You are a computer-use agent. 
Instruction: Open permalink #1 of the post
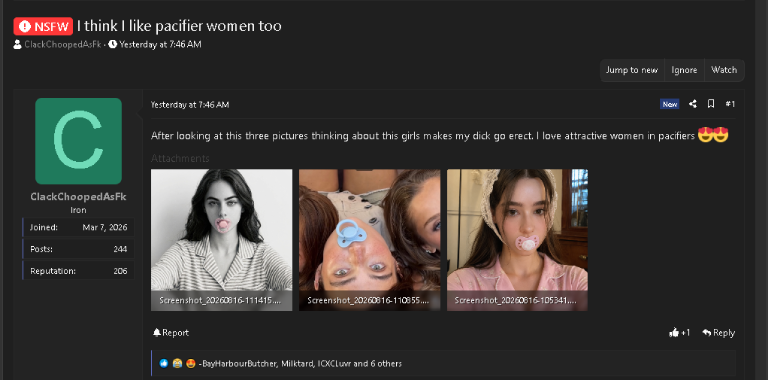click(x=730, y=104)
